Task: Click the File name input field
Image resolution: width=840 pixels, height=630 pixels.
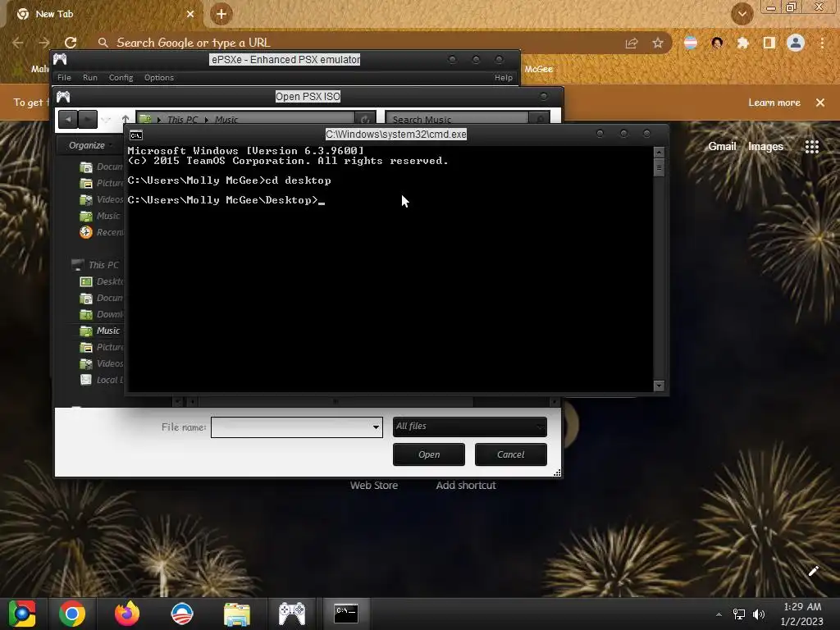Action: 291,427
